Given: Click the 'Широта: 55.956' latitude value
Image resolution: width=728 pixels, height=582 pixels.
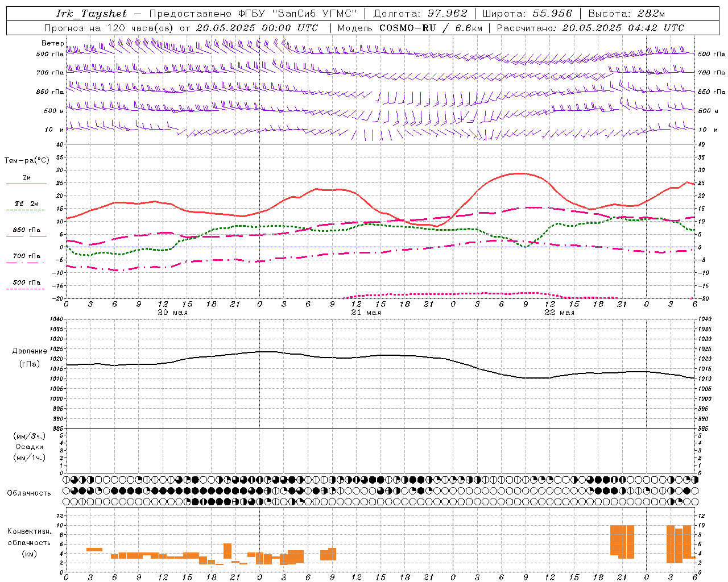Looking at the screenshot, I should (527, 14).
